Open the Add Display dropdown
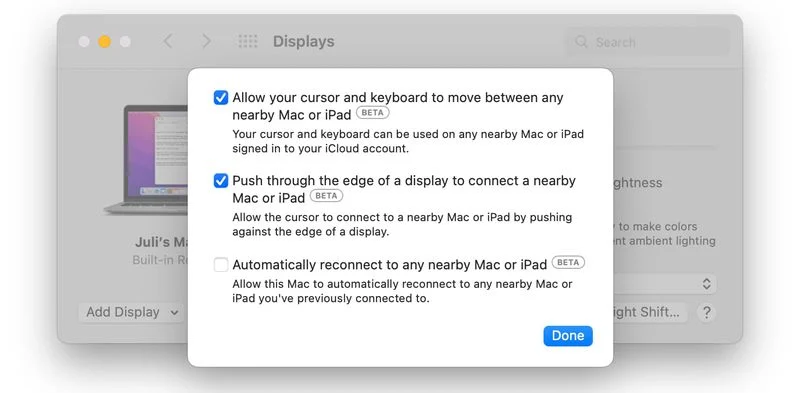Image resolution: width=800 pixels, height=393 pixels. (132, 312)
